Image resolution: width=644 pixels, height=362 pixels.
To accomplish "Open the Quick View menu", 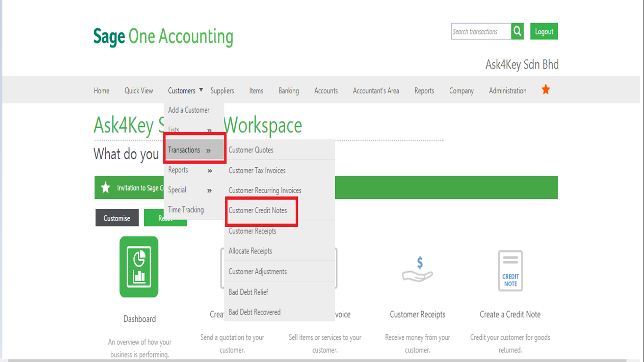I will [139, 90].
